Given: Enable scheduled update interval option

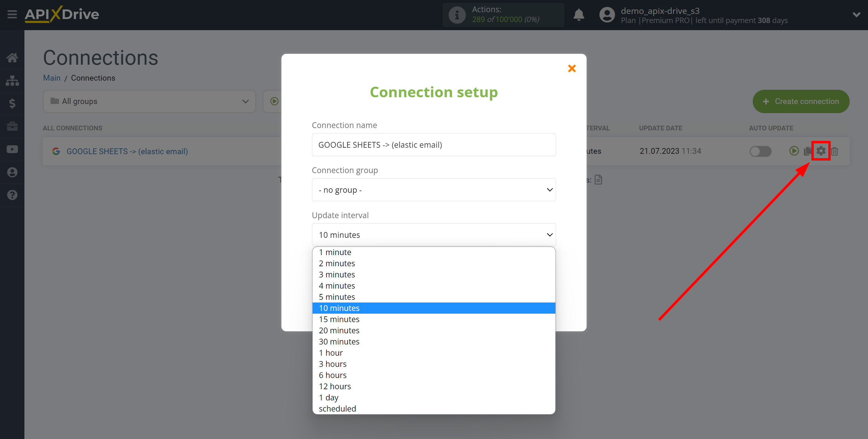Looking at the screenshot, I should 337,408.
